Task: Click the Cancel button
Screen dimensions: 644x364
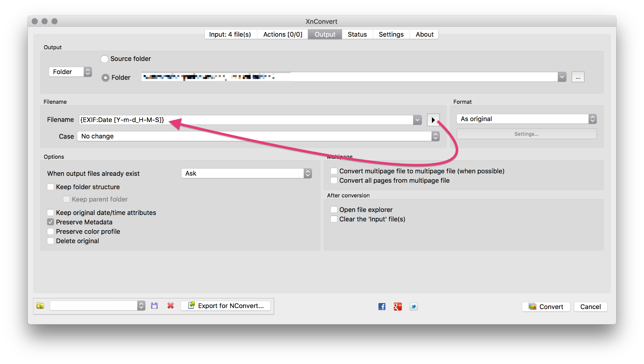Action: click(591, 307)
